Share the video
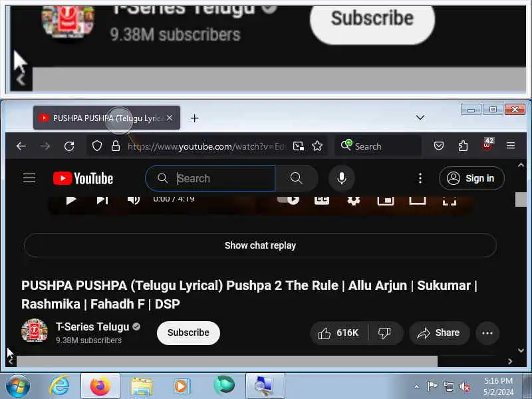This screenshot has width=532, height=399. 440,333
